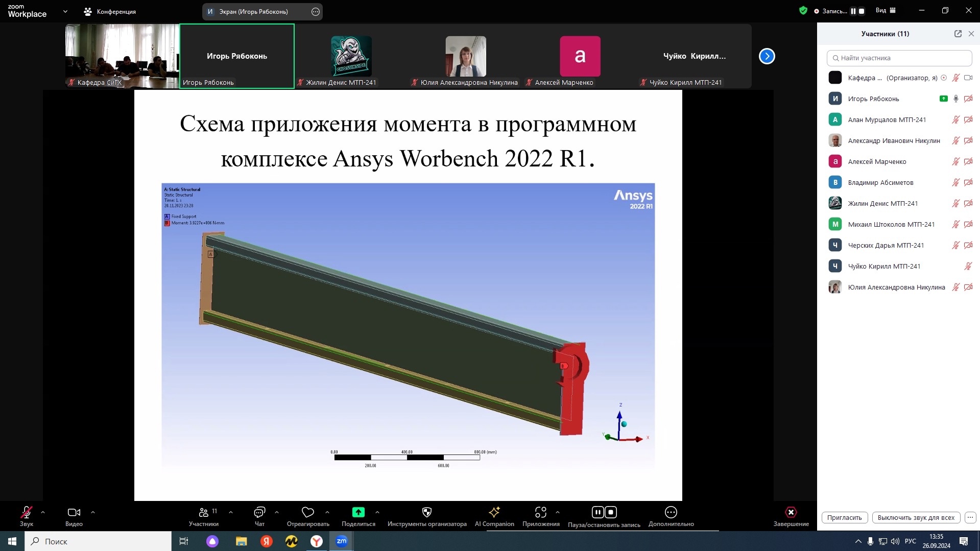This screenshot has height=551, width=980.
Task: Toggle camera icon for Михаил Штоколов МТП-241
Action: click(968, 224)
